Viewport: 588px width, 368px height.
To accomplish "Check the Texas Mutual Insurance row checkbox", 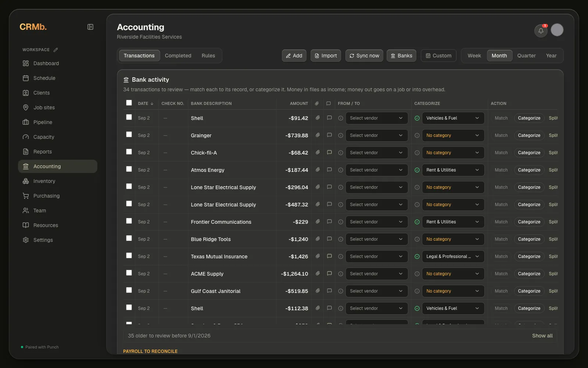I will coord(129,255).
